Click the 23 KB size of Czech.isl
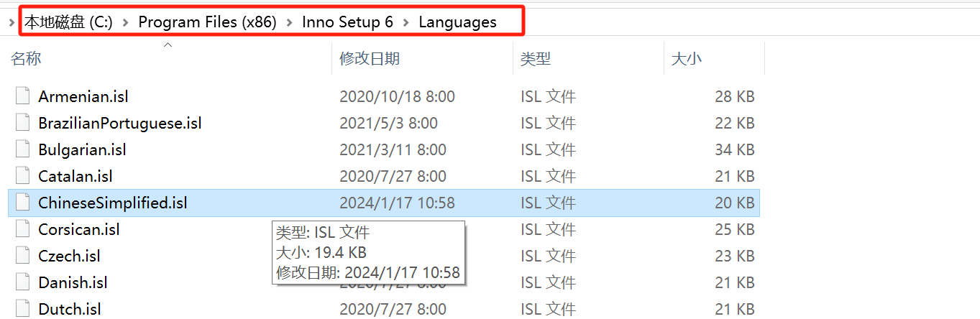 [735, 256]
